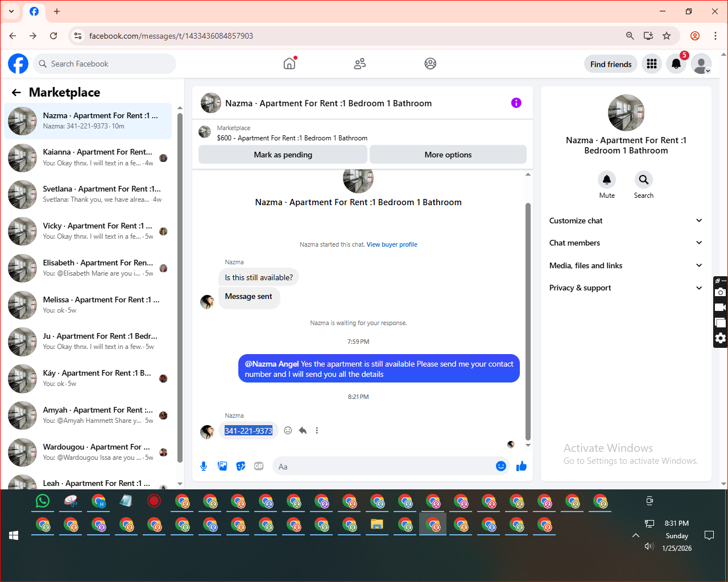Click the chat message area scrollbar
The height and width of the screenshot is (582, 728).
(528, 322)
